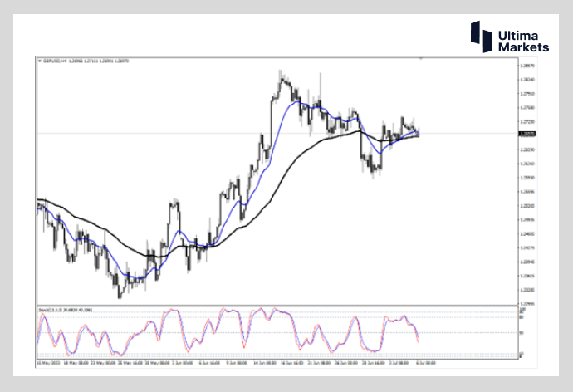Screen dimensions: 573x392
Task: Click the Stoch indicator label
Action: click(66, 310)
